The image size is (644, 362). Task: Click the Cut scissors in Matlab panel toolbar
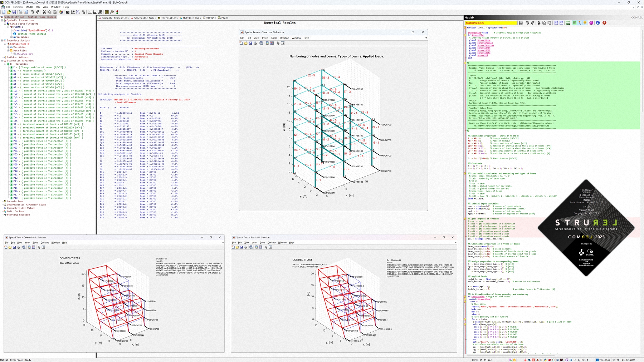[x=539, y=23]
